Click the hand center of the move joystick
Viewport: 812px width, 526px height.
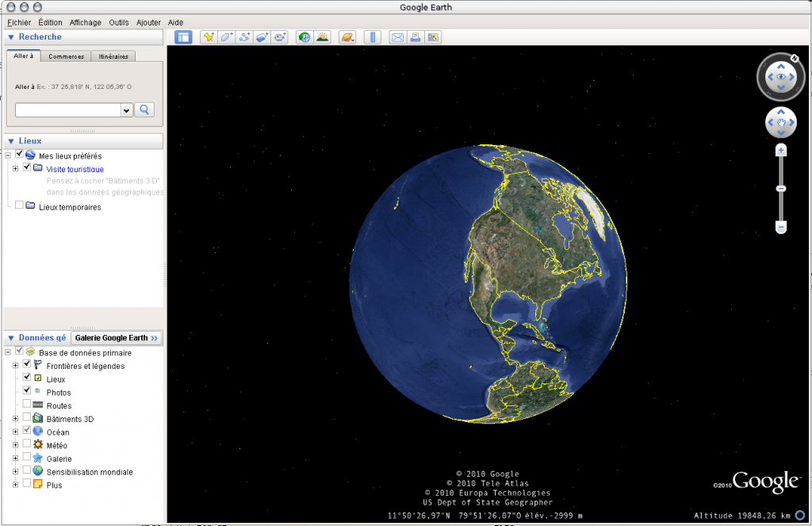781,122
